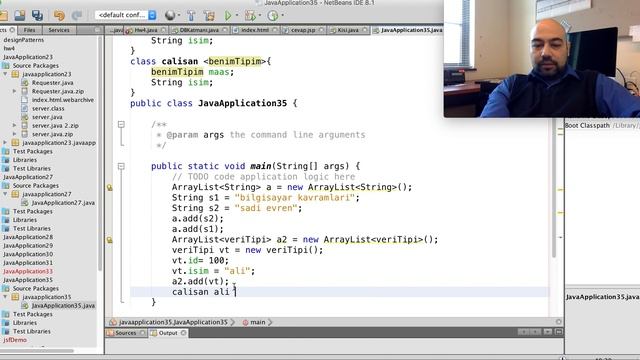Click javaapplication35.JavaApplication35 breadcrumb
640x360 pixels.
point(173,322)
